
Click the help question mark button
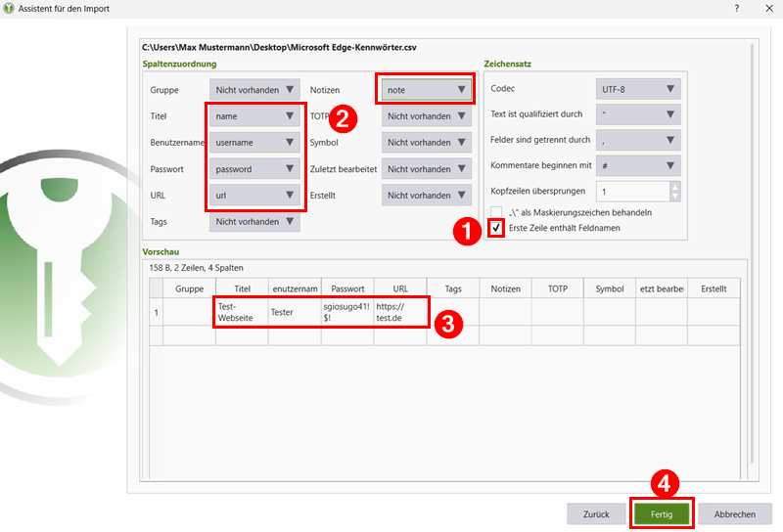click(x=736, y=9)
